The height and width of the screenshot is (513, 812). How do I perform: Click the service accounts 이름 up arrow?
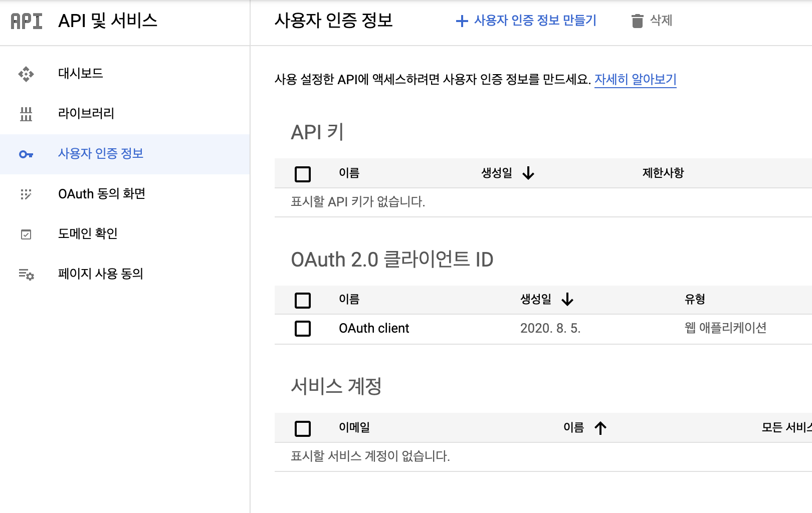[600, 428]
